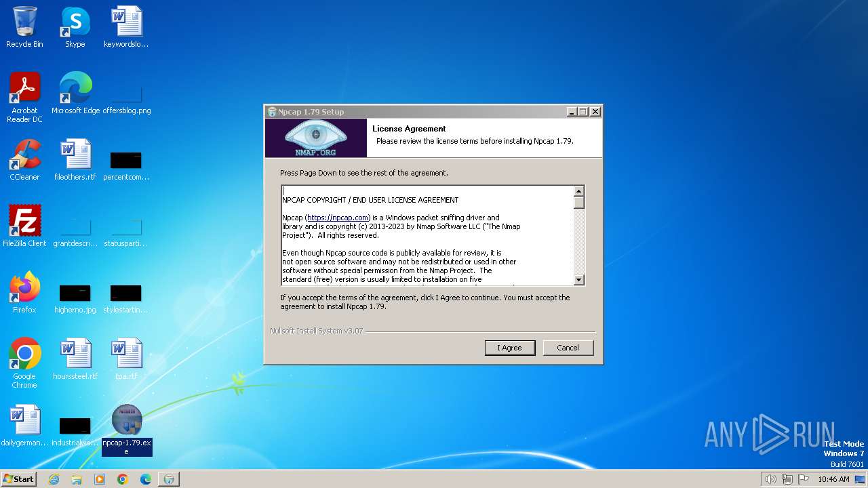Screen dimensions: 868x488
Task: Minimize the Npcap 1.79 Setup window
Action: (572, 112)
